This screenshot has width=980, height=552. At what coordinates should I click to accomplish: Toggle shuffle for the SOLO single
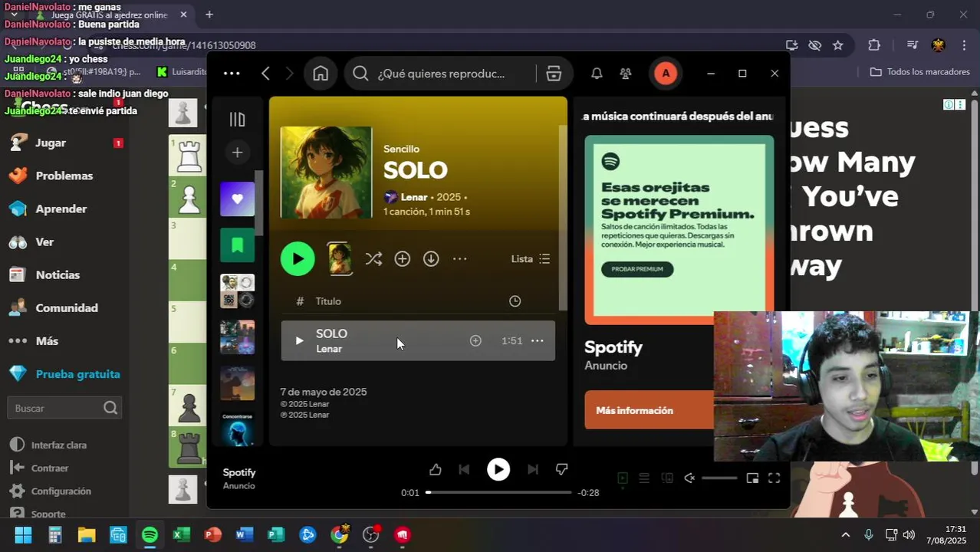[x=373, y=259]
